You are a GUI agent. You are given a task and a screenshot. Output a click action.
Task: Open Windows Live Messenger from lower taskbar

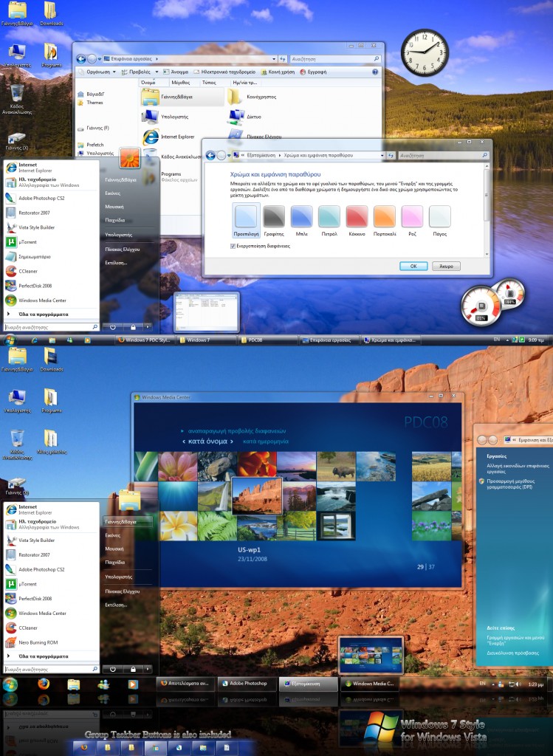[103, 684]
